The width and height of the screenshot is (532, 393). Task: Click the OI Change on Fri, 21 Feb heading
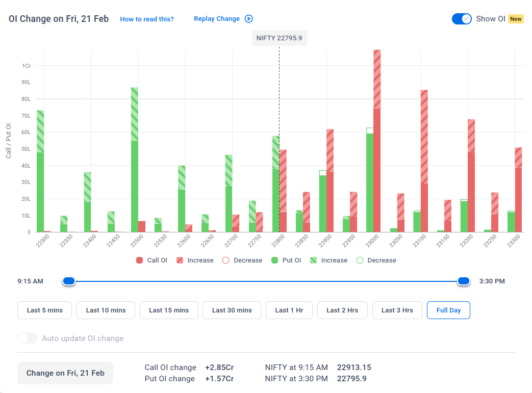59,19
